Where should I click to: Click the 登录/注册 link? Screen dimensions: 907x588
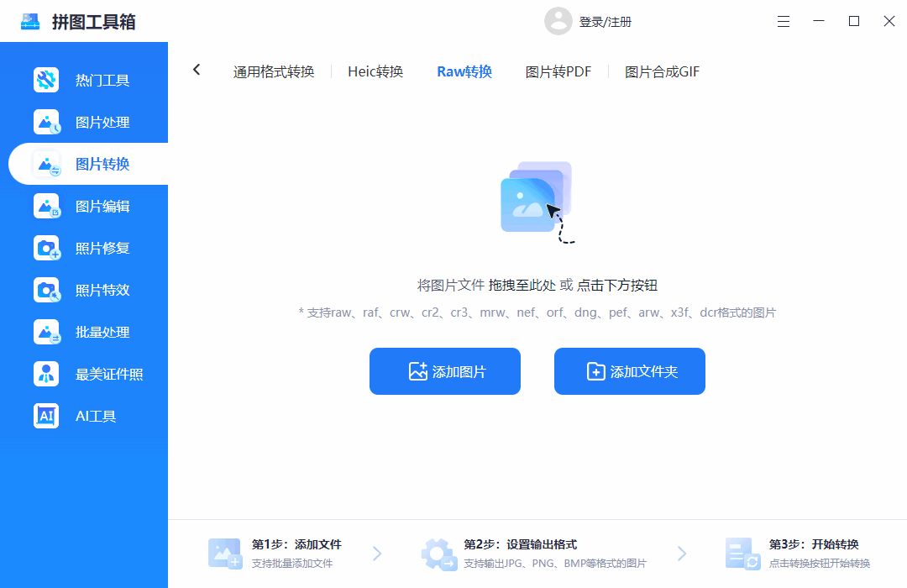(x=605, y=22)
